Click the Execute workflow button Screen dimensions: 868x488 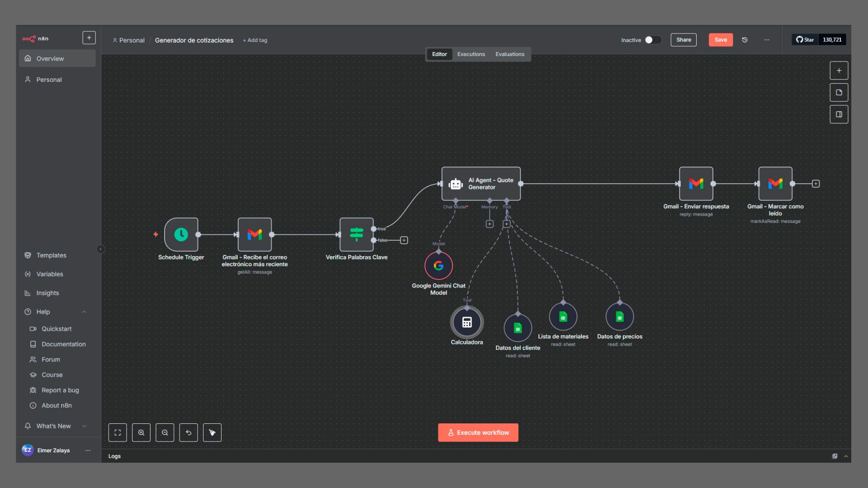478,432
